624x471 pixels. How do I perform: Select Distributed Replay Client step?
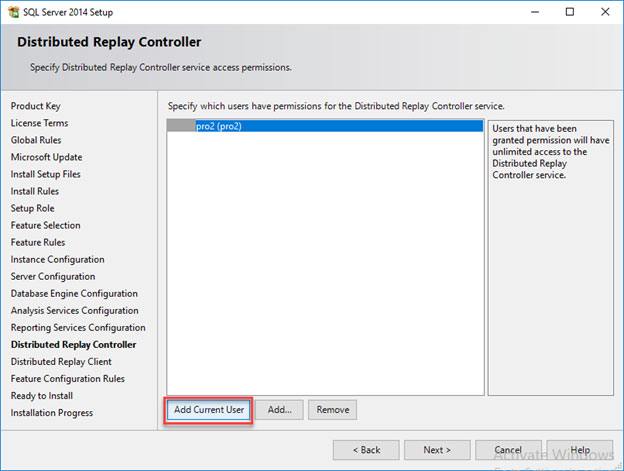coord(61,362)
